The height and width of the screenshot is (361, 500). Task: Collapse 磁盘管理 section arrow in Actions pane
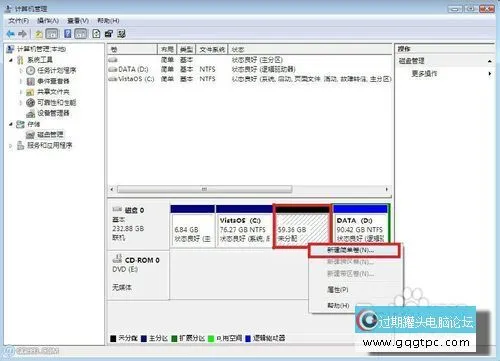tap(489, 61)
